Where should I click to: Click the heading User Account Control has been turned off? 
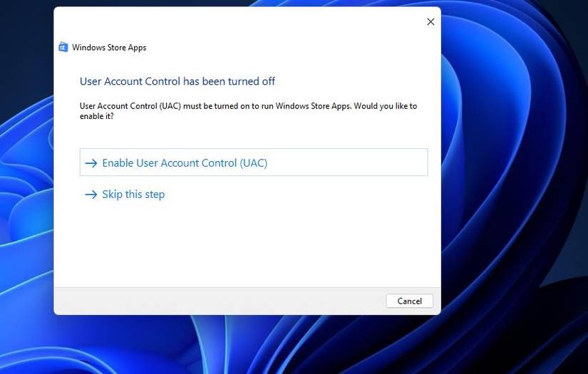click(x=177, y=81)
